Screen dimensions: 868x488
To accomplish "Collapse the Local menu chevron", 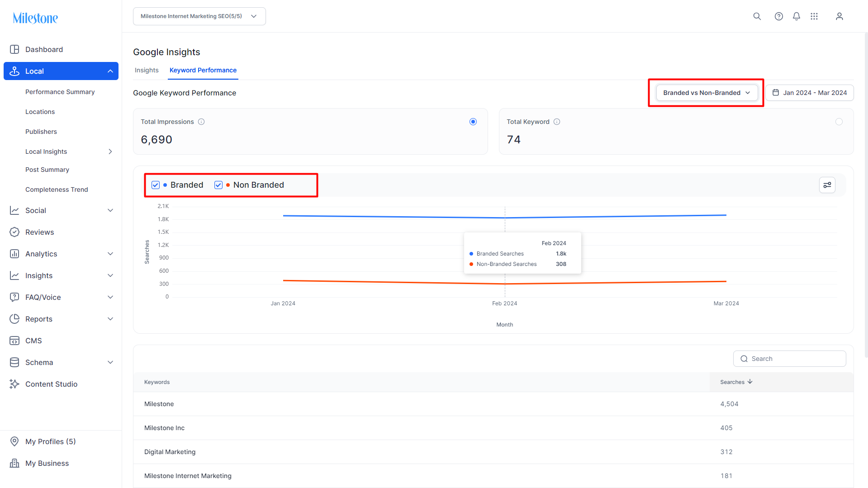I will click(110, 71).
